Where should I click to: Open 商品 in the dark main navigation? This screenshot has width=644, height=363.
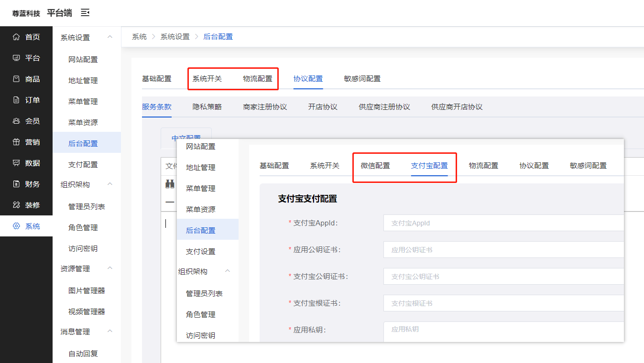pyautogui.click(x=26, y=79)
